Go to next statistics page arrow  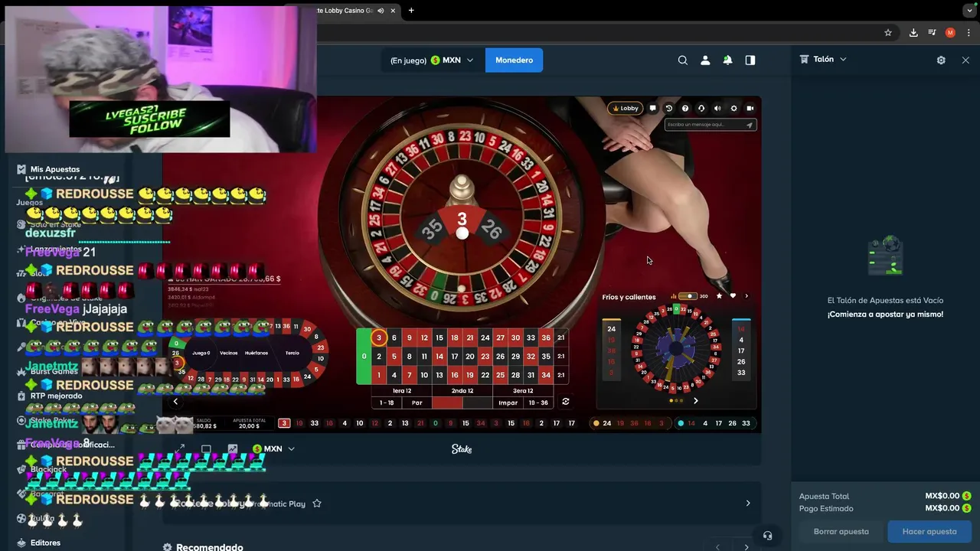[696, 400]
